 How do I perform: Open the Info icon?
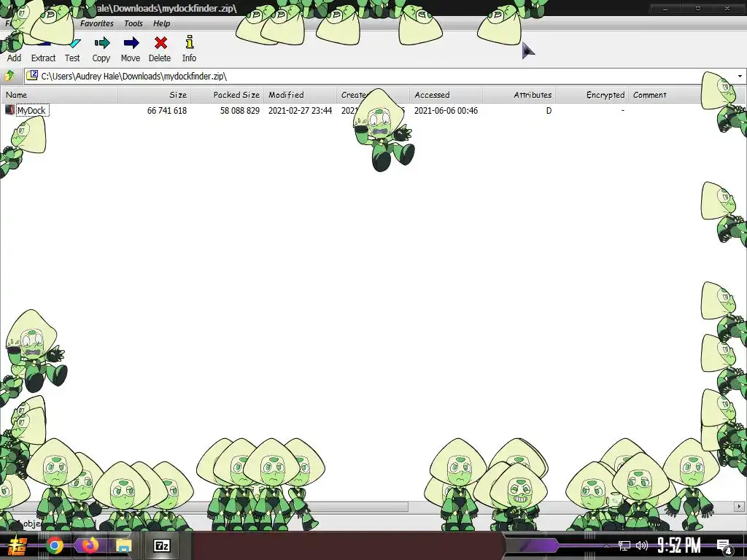coord(189,43)
